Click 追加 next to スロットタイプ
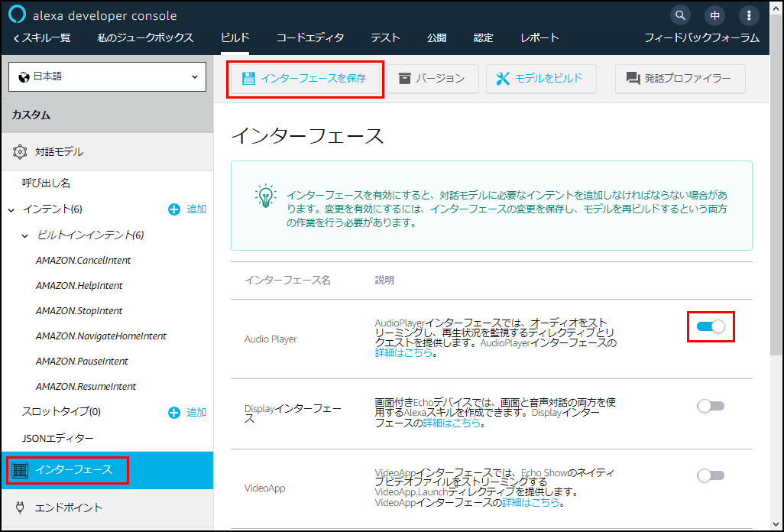784x532 pixels. (x=196, y=412)
